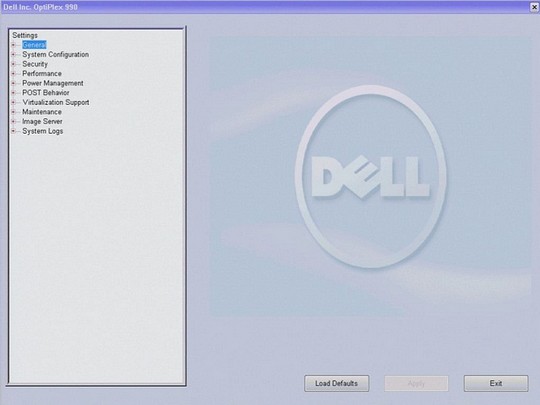Select the General settings item

(x=34, y=45)
